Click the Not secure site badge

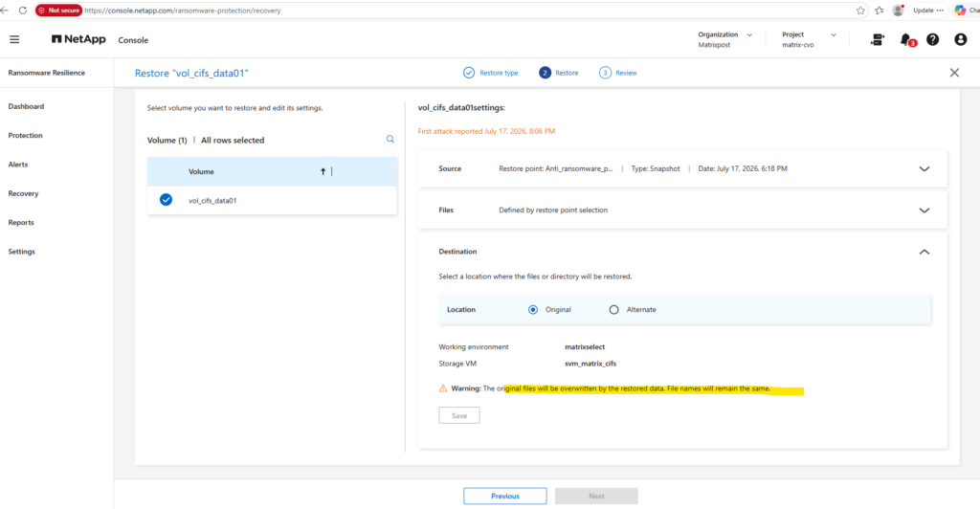coord(58,10)
